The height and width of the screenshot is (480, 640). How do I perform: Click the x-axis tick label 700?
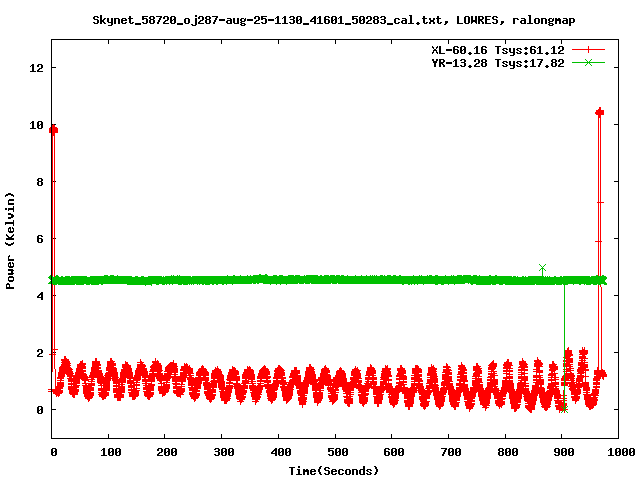451,452
